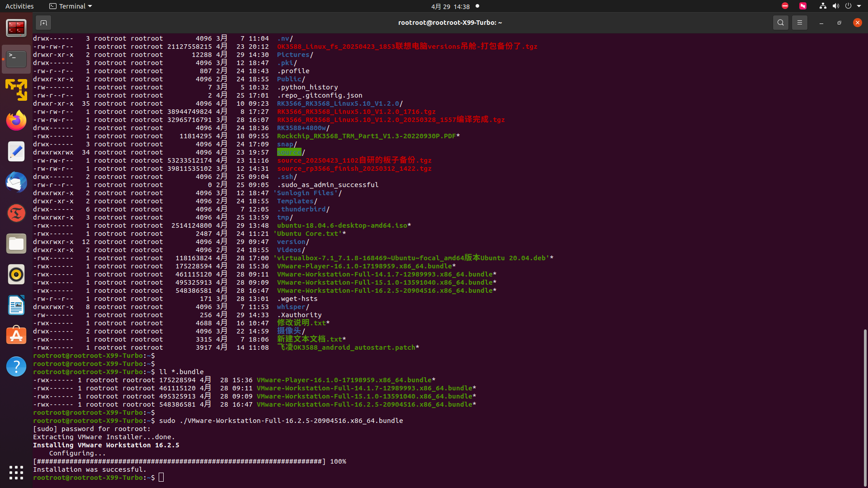Click the volume speaker indicator
This screenshot has height=488, width=868.
(x=835, y=6)
